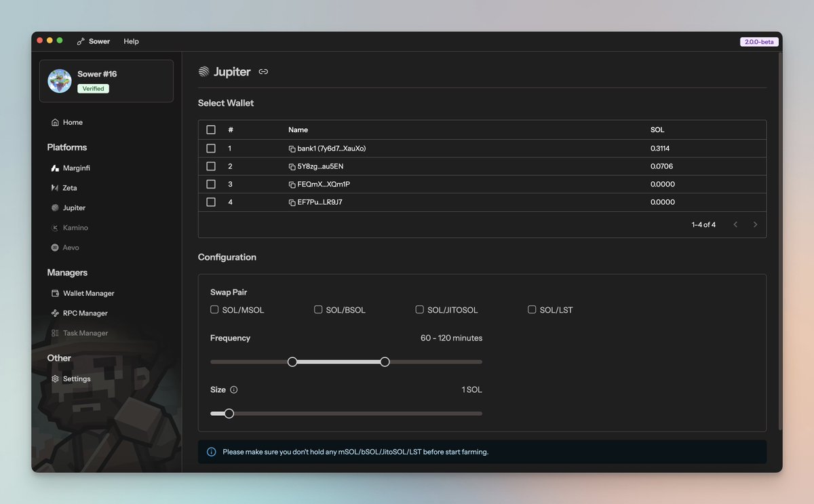
Task: Copy address of 5Y8zg...au5EN wallet
Action: 292,167
